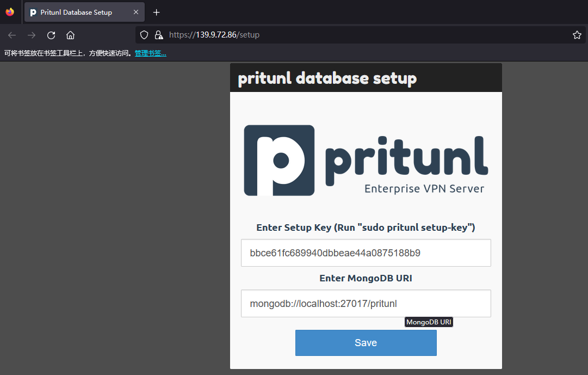Screen dimensions: 588x375
Task: Open a new browser tab
Action: [x=156, y=13]
